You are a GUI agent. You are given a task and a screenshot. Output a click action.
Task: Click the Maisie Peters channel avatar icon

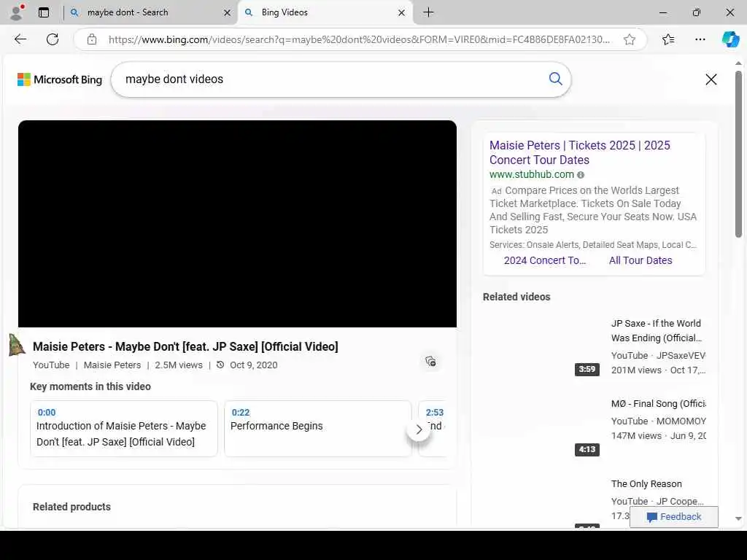pos(17,345)
